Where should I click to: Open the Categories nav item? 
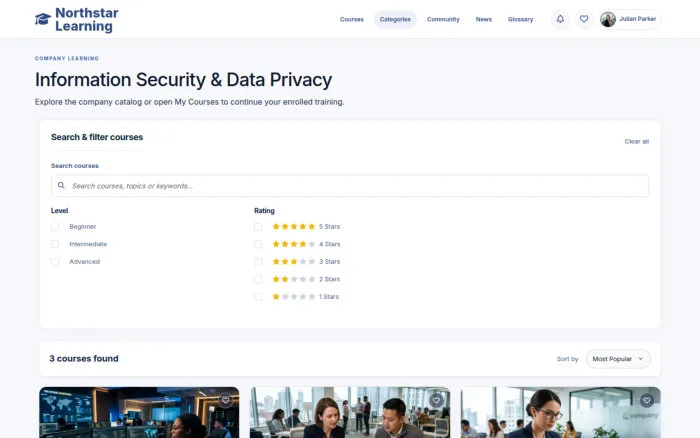click(x=395, y=19)
